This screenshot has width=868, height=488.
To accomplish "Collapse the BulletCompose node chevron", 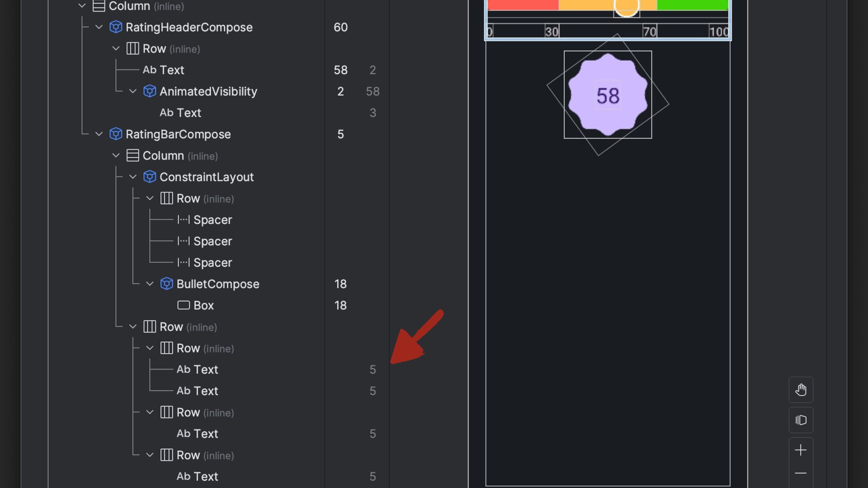I will pos(150,284).
